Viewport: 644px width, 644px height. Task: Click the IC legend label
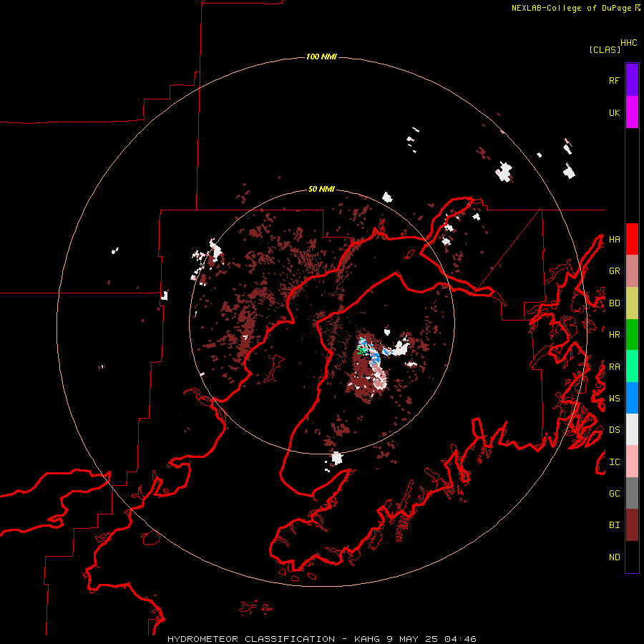click(x=614, y=462)
